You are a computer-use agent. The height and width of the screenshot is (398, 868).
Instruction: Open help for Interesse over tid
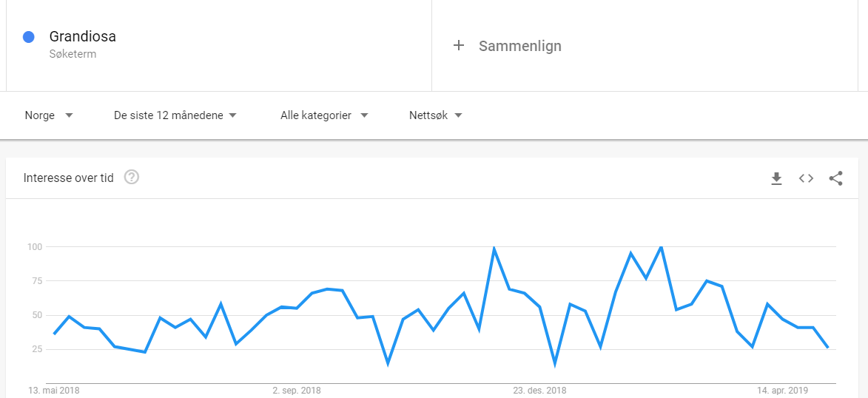coord(132,177)
